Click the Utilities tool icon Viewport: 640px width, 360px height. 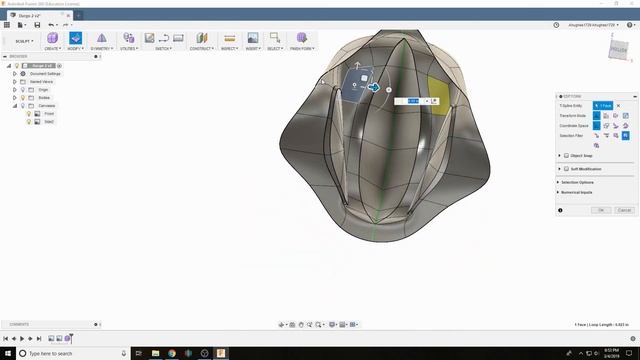[129, 38]
